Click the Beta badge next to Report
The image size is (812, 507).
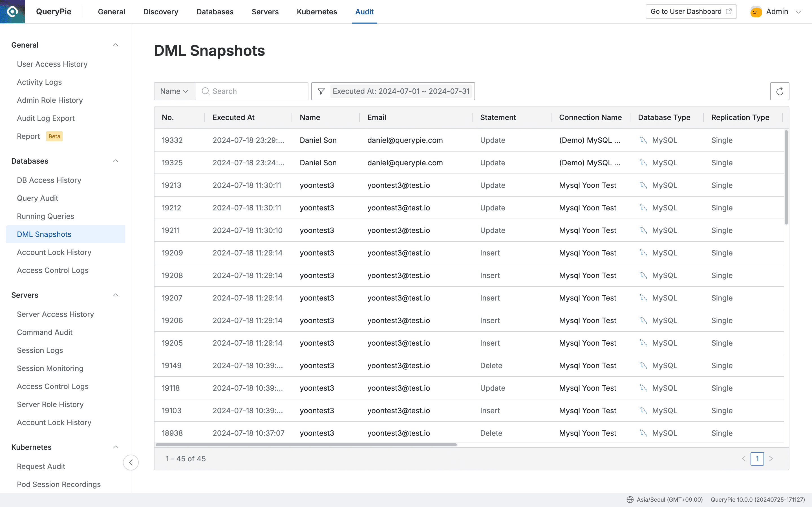click(x=54, y=136)
